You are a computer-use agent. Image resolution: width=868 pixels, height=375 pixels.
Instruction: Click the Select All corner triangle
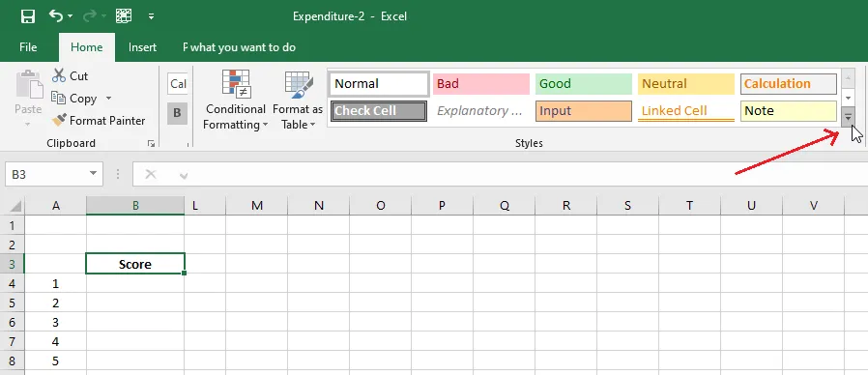coord(15,206)
